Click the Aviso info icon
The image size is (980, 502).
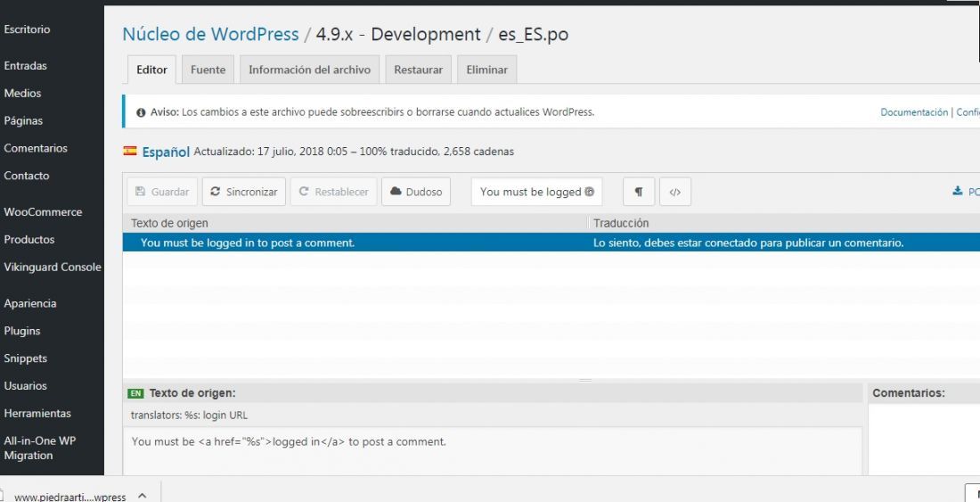tap(142, 112)
